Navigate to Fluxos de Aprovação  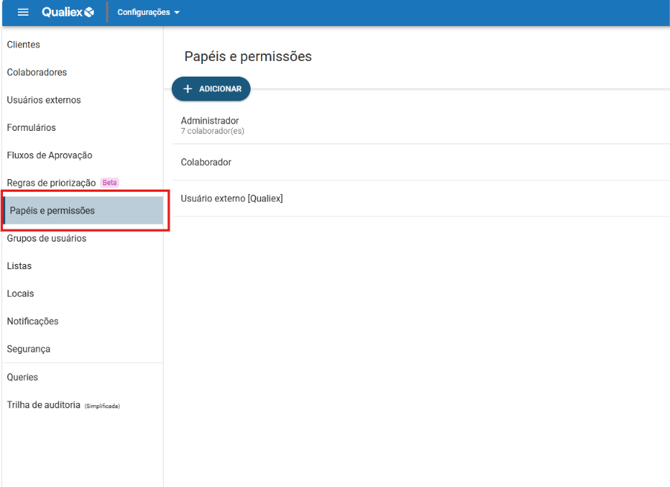coord(50,155)
